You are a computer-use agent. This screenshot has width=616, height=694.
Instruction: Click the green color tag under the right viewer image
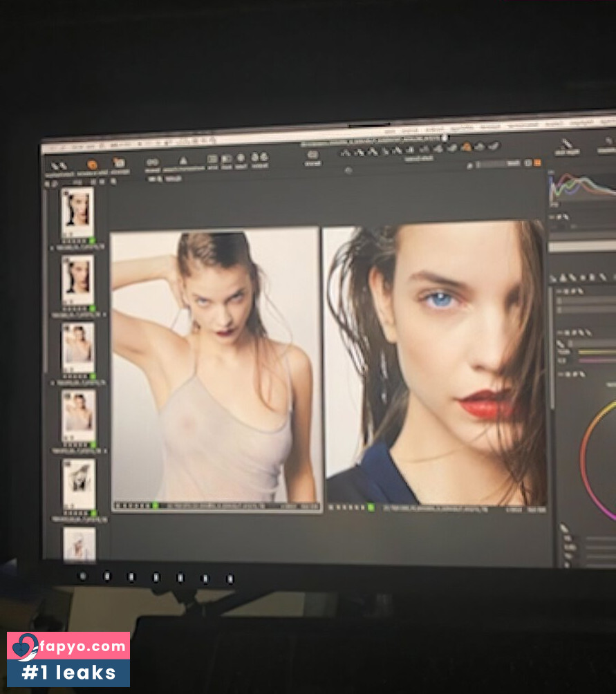click(x=371, y=507)
